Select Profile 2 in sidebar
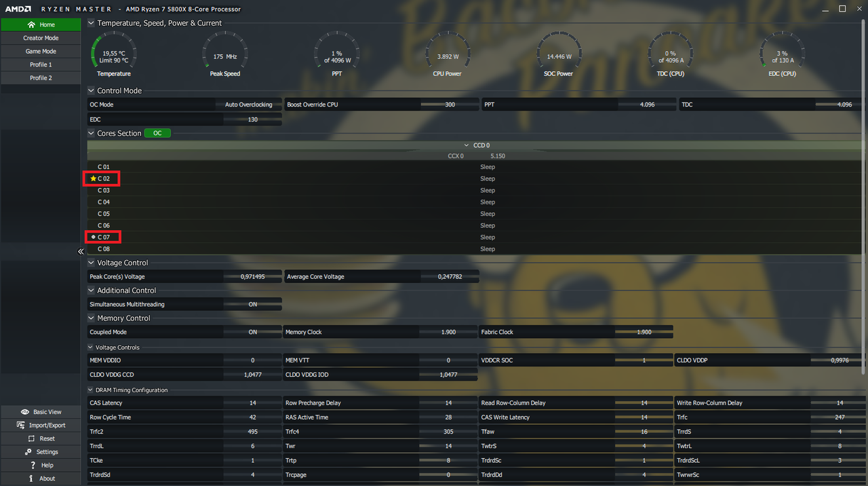Screen dimensions: 868x486 coord(41,77)
